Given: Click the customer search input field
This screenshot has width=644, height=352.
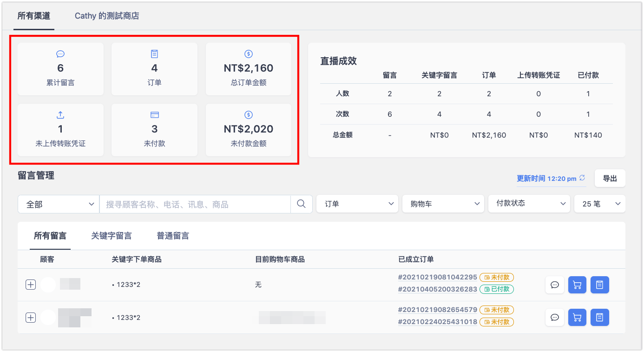Looking at the screenshot, I should coord(195,204).
